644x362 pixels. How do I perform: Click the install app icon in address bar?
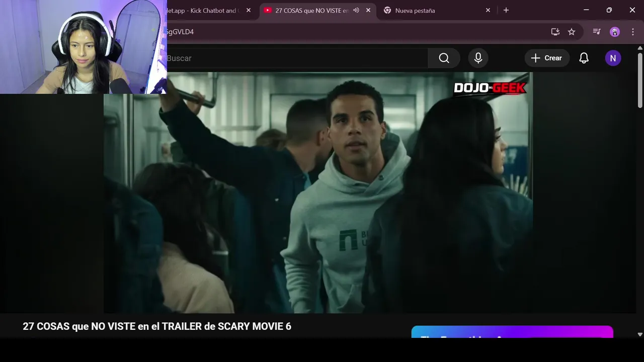coord(555,32)
